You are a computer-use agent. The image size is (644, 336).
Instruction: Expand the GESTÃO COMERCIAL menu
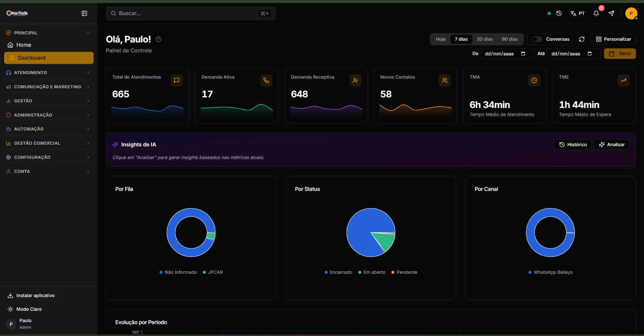[x=49, y=143]
